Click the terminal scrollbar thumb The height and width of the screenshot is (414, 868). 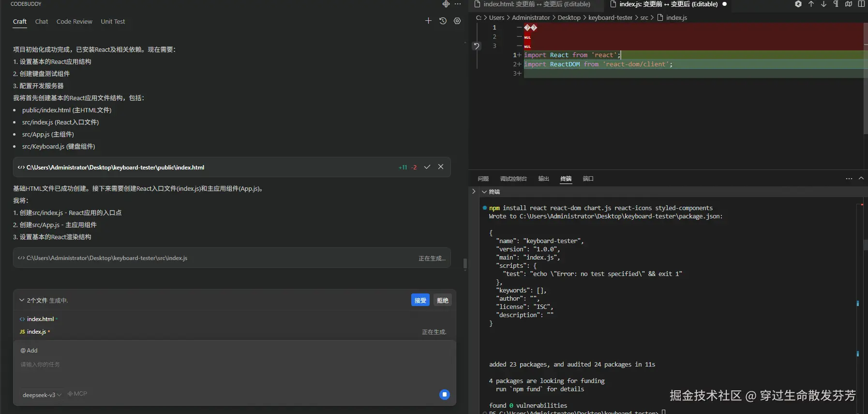(866, 245)
